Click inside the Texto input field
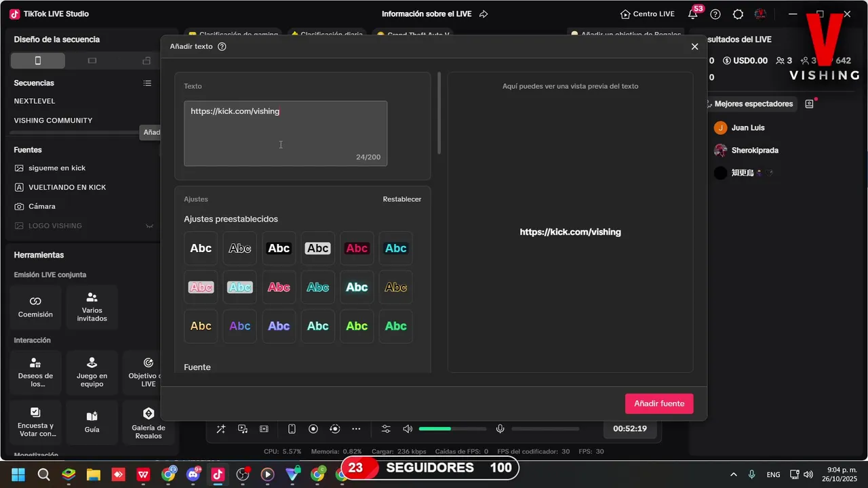The height and width of the screenshot is (488, 868). click(x=285, y=134)
